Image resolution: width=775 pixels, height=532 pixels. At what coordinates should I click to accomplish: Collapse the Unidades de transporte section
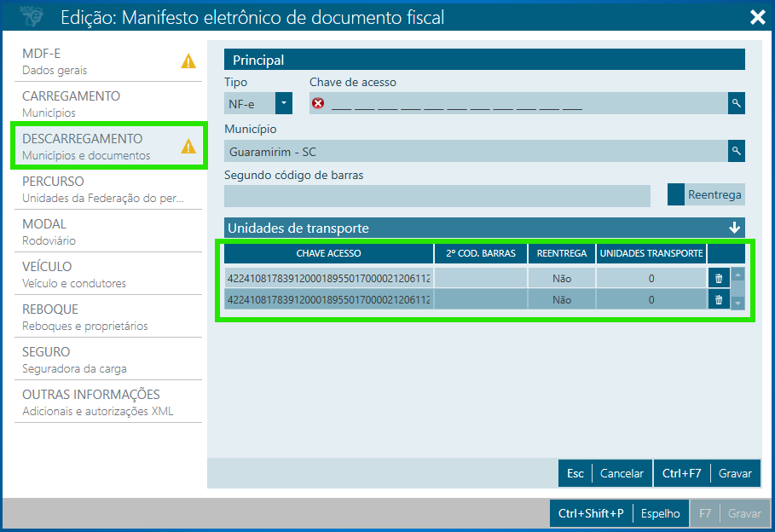734,228
